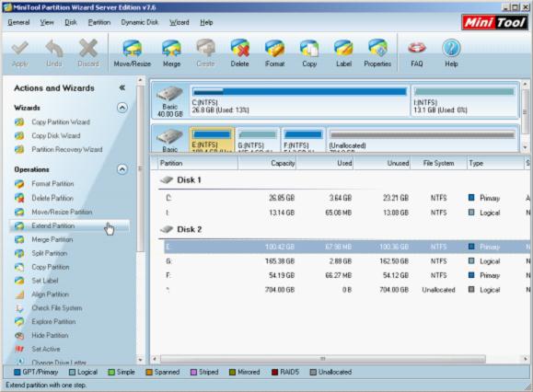Select partition C: row in list

345,198
